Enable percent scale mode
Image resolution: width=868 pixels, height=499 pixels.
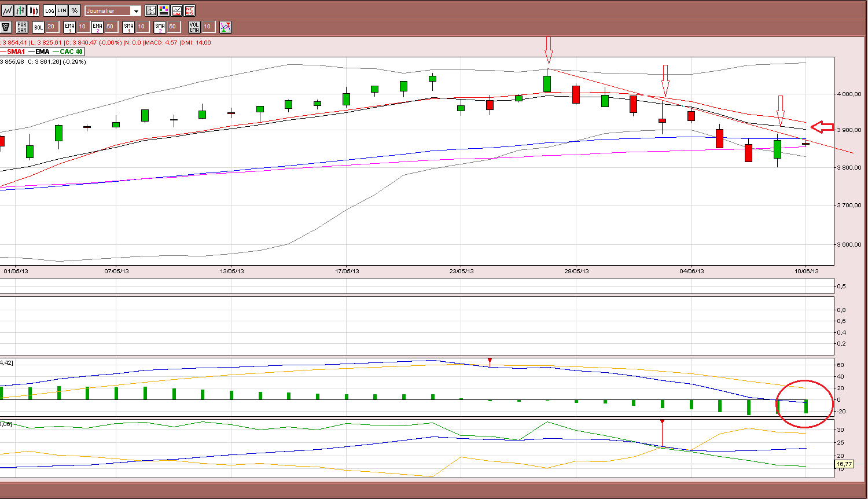pos(75,10)
